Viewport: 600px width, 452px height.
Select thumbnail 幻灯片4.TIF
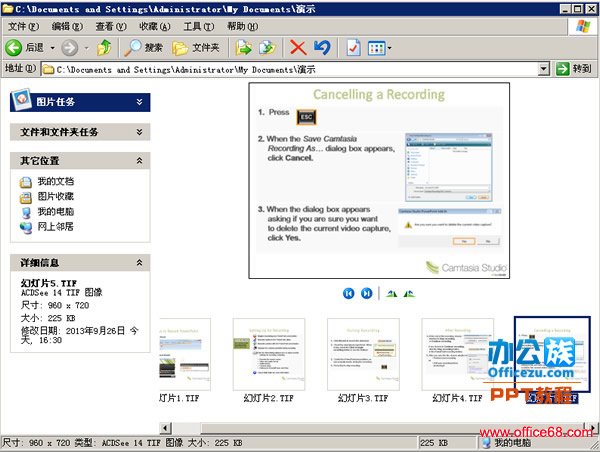pyautogui.click(x=458, y=354)
